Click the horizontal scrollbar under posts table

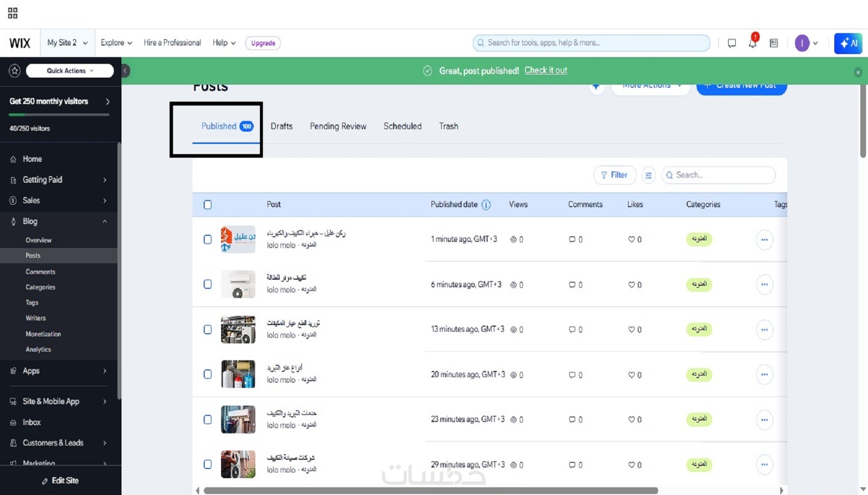coord(430,490)
